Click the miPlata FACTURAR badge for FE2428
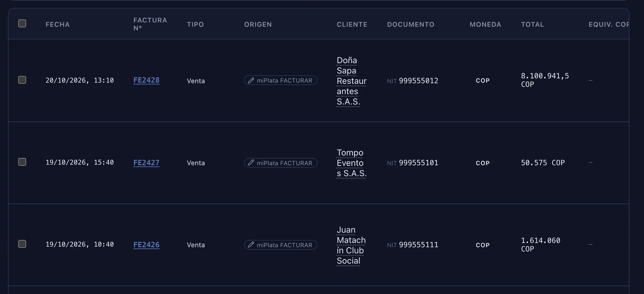The width and height of the screenshot is (644, 294). 281,81
